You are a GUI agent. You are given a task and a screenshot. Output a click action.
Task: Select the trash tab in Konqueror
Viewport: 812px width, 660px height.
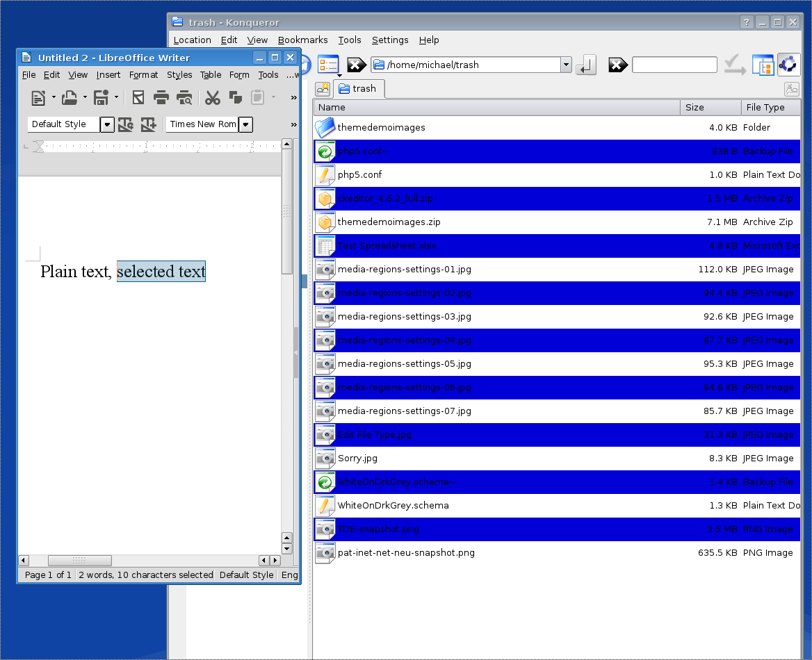(358, 88)
